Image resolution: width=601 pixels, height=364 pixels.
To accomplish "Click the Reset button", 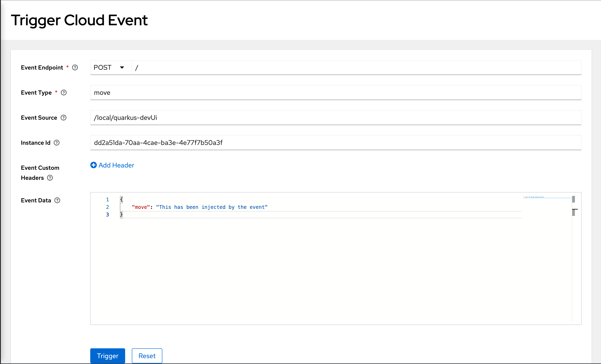I will click(147, 356).
